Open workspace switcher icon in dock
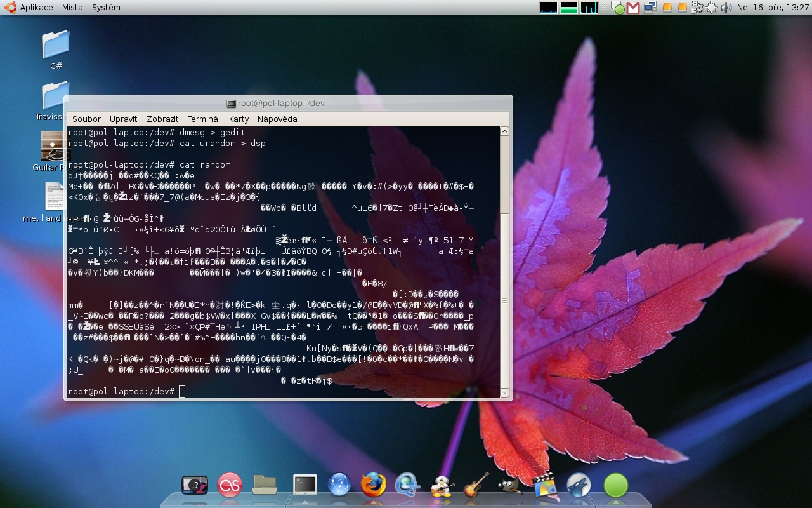The height and width of the screenshot is (508, 812). coord(195,486)
